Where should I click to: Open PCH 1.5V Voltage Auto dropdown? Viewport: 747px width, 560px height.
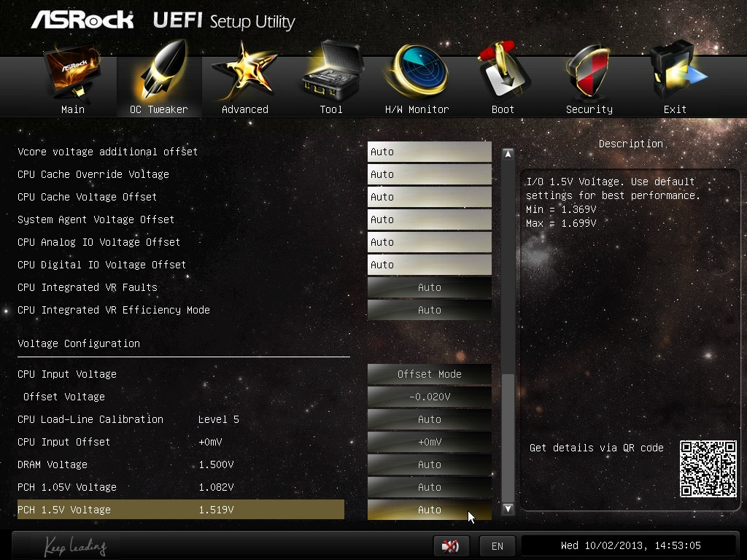pos(429,510)
